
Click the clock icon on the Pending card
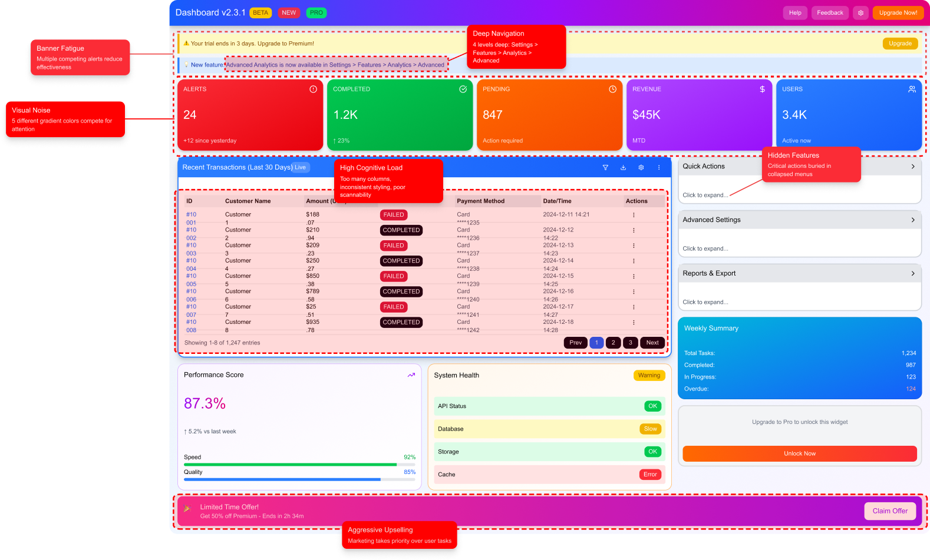click(x=612, y=90)
